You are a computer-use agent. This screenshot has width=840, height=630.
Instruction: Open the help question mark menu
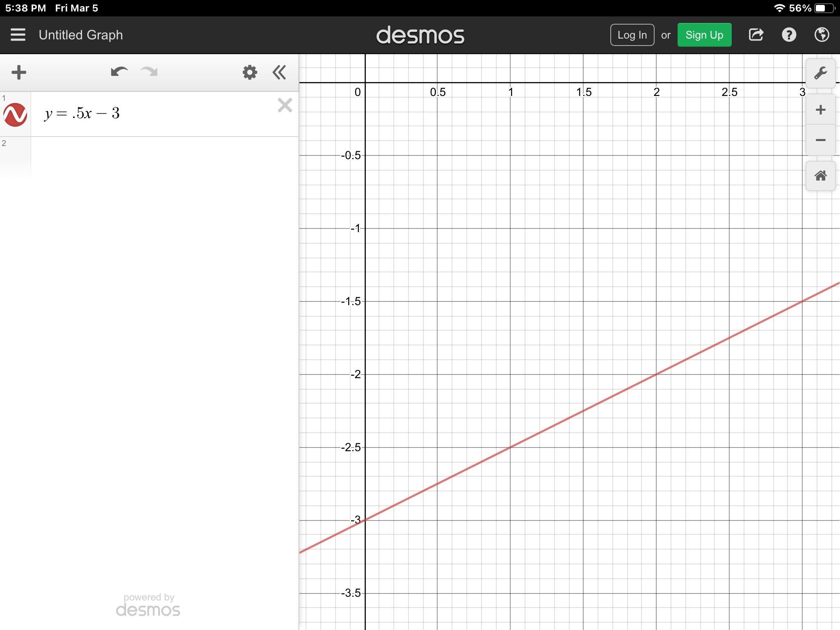789,35
